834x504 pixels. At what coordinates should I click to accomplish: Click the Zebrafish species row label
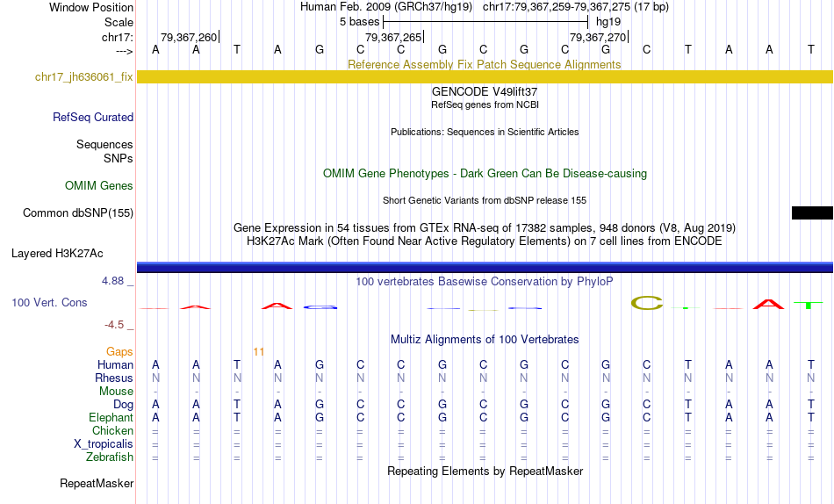110,457
